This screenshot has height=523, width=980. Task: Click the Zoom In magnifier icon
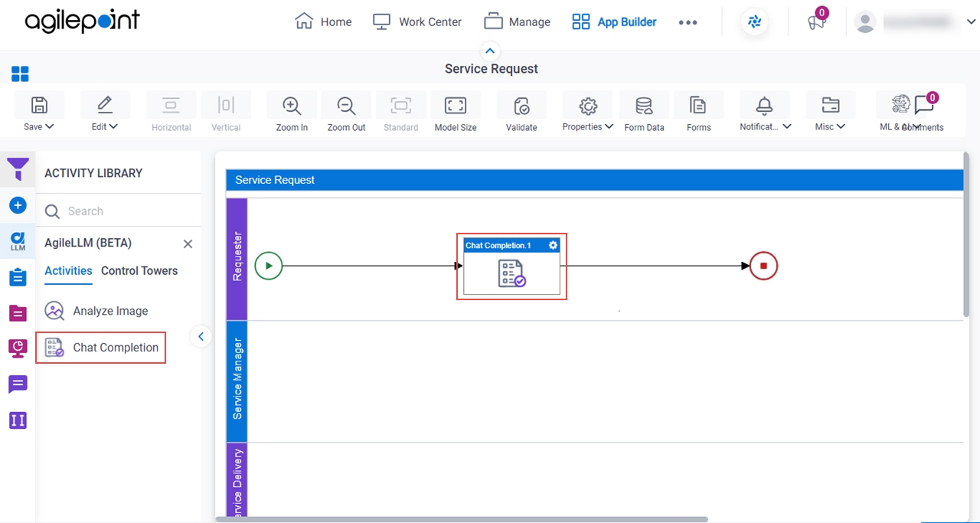click(292, 106)
